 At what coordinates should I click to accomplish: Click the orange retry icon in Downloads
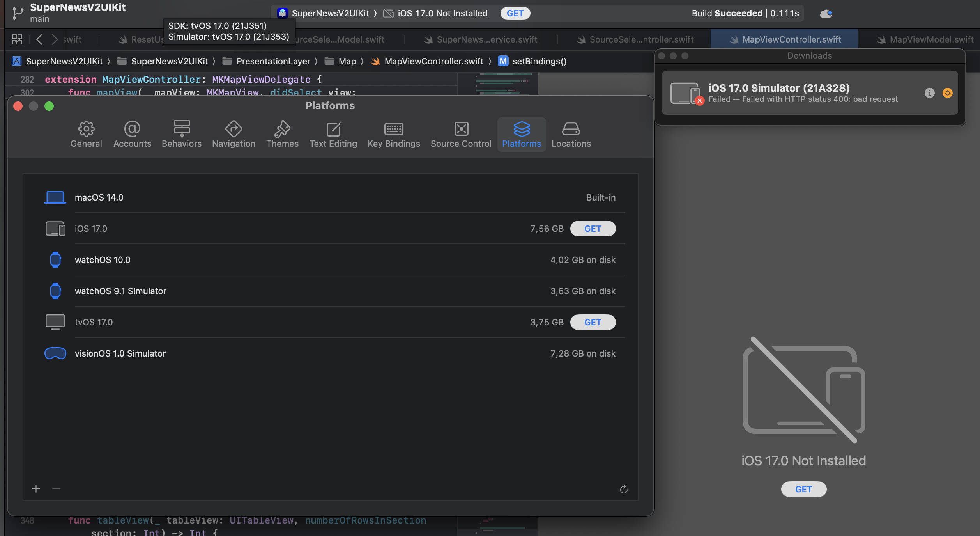[x=948, y=93]
